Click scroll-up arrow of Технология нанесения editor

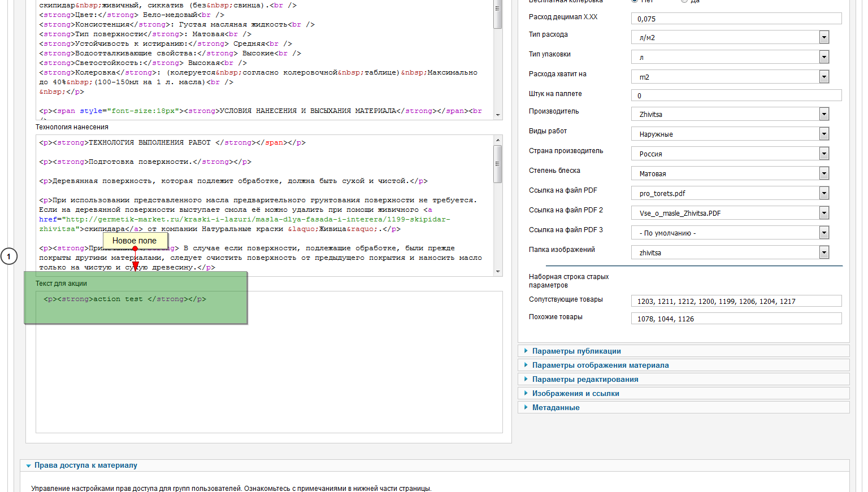coord(498,140)
